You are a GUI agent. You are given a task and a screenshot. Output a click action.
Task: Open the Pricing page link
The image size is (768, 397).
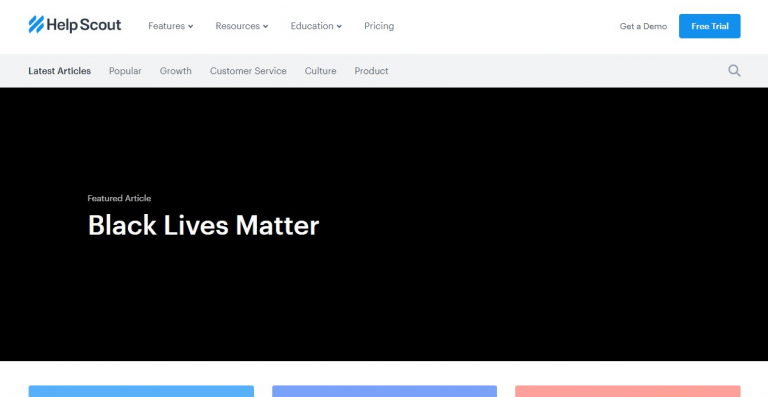379,26
